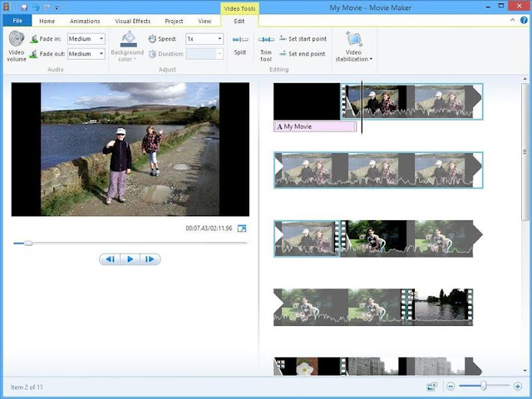Select second row lake clip in storyboard
532x399 pixels.
pos(378,170)
